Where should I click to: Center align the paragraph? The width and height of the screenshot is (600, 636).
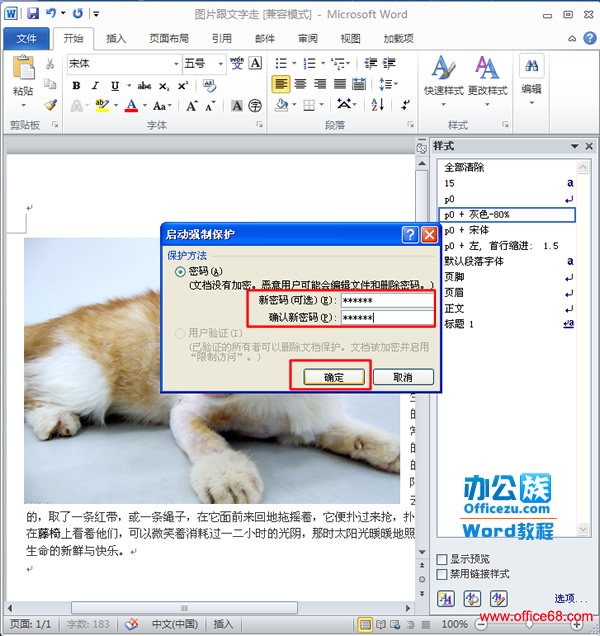click(x=300, y=84)
